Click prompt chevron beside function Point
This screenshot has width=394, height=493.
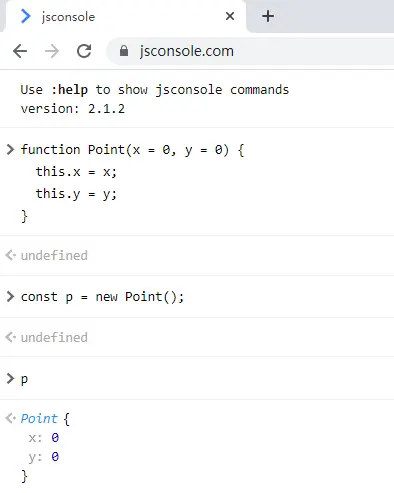pyautogui.click(x=10, y=149)
